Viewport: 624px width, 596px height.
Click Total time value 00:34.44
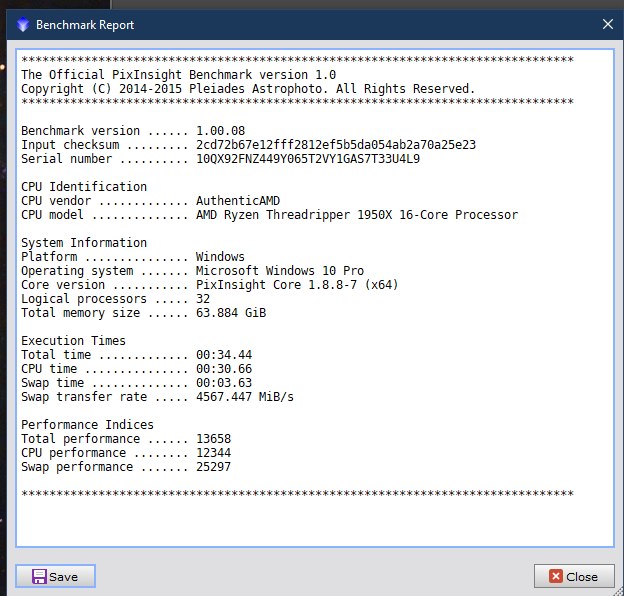point(224,355)
